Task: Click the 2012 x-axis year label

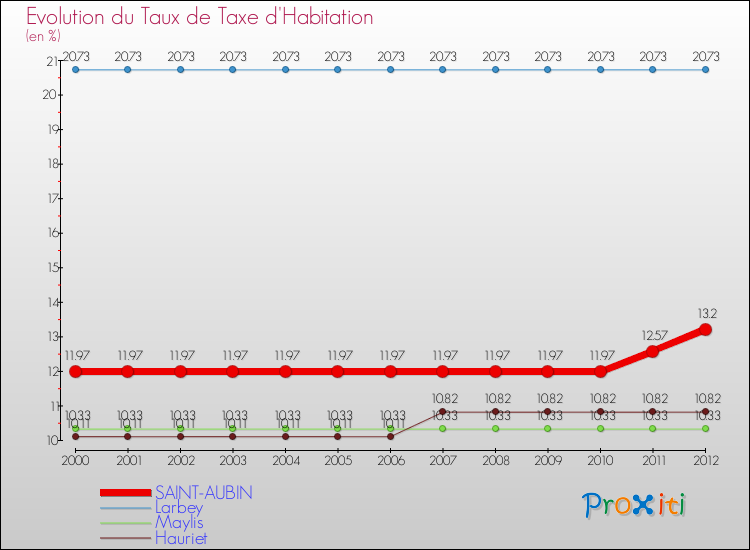Action: 706,460
